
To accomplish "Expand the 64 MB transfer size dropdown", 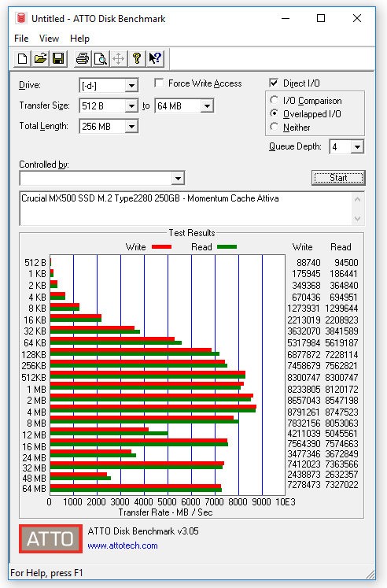I will pyautogui.click(x=207, y=106).
